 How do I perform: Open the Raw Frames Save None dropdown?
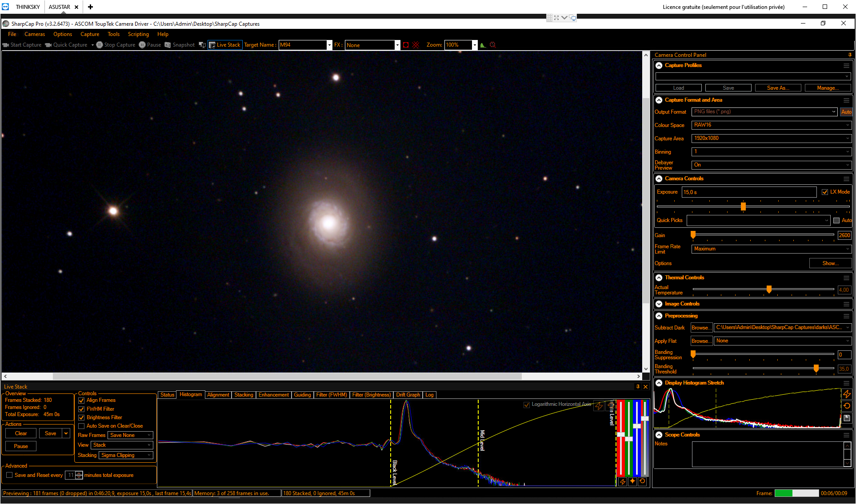tap(131, 435)
